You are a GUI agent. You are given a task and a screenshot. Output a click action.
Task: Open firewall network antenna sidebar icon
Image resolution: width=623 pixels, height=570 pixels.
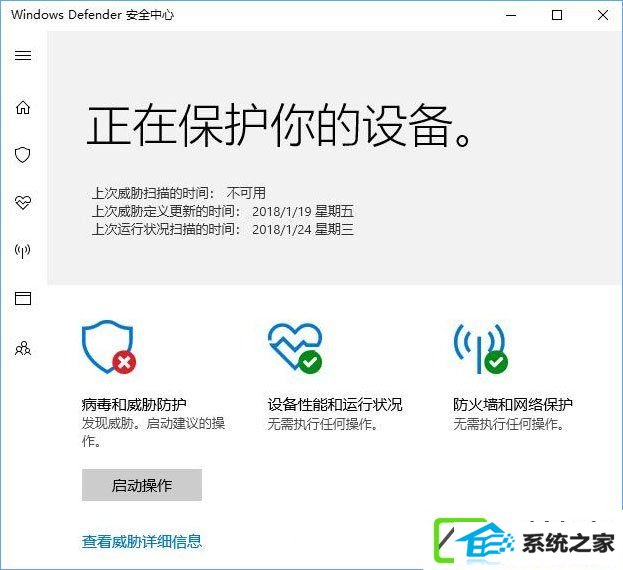pos(23,251)
